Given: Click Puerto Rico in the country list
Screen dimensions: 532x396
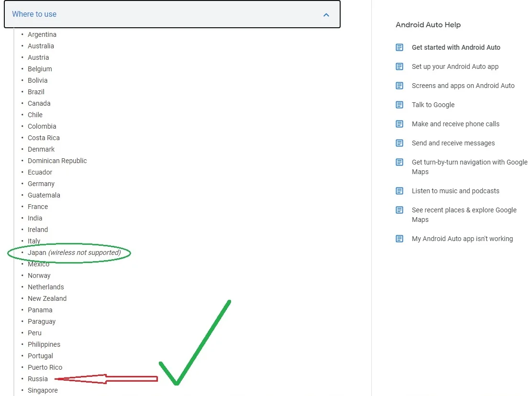Looking at the screenshot, I should (45, 367).
